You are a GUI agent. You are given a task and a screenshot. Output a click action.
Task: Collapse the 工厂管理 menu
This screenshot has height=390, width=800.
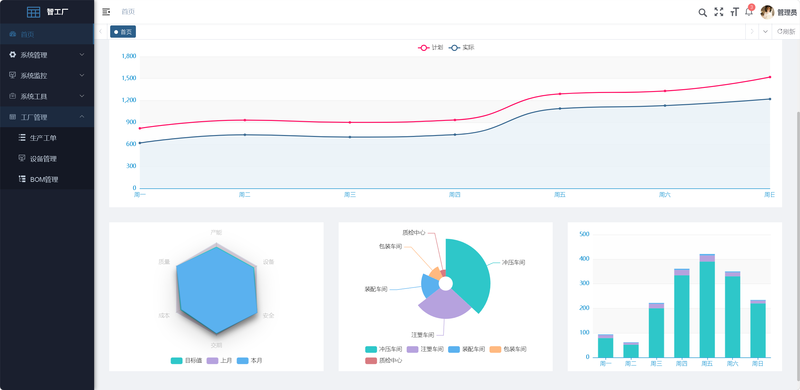pyautogui.click(x=47, y=117)
